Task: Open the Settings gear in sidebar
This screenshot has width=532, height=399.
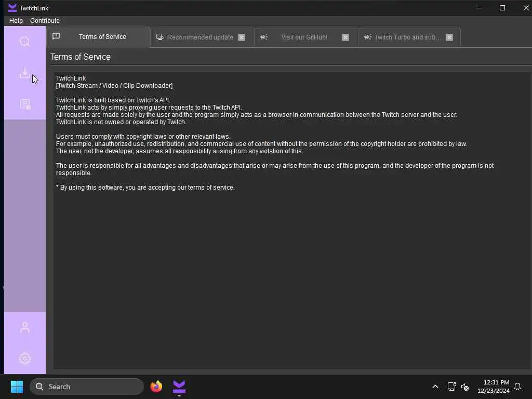Action: coord(25,358)
